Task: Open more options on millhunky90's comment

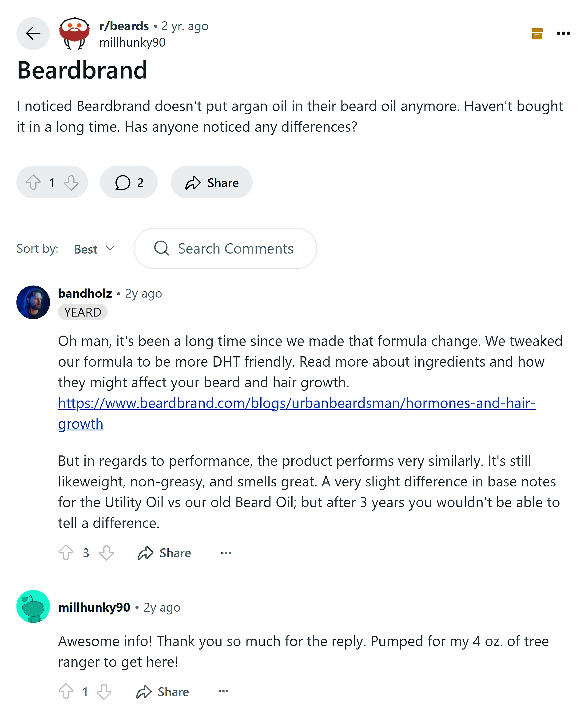Action: (223, 692)
